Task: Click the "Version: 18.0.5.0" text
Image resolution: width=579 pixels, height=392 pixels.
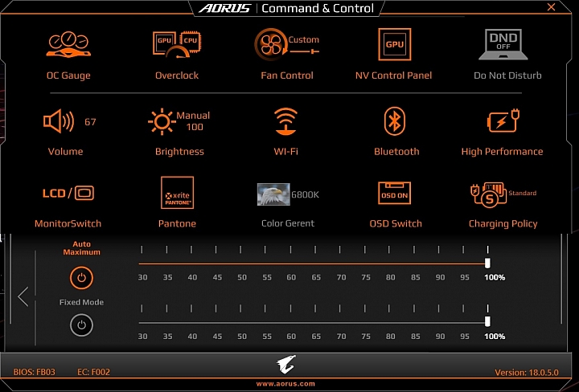Action: point(527,373)
